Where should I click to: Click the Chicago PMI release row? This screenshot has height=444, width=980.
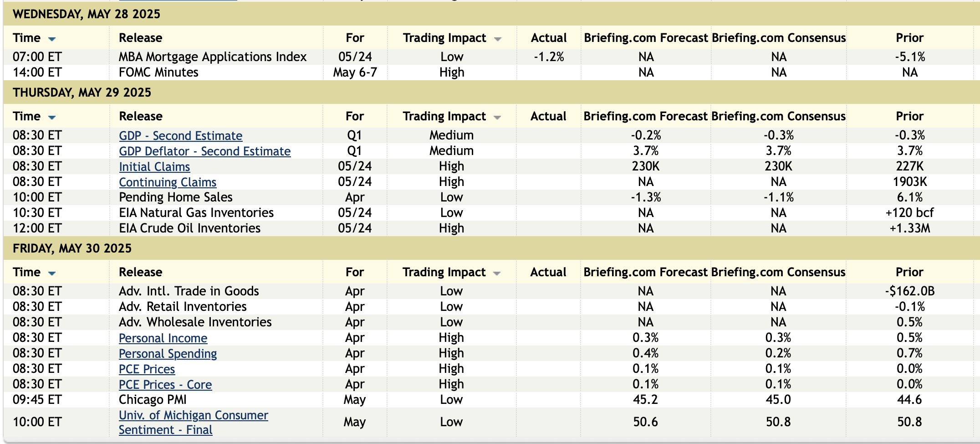point(153,400)
